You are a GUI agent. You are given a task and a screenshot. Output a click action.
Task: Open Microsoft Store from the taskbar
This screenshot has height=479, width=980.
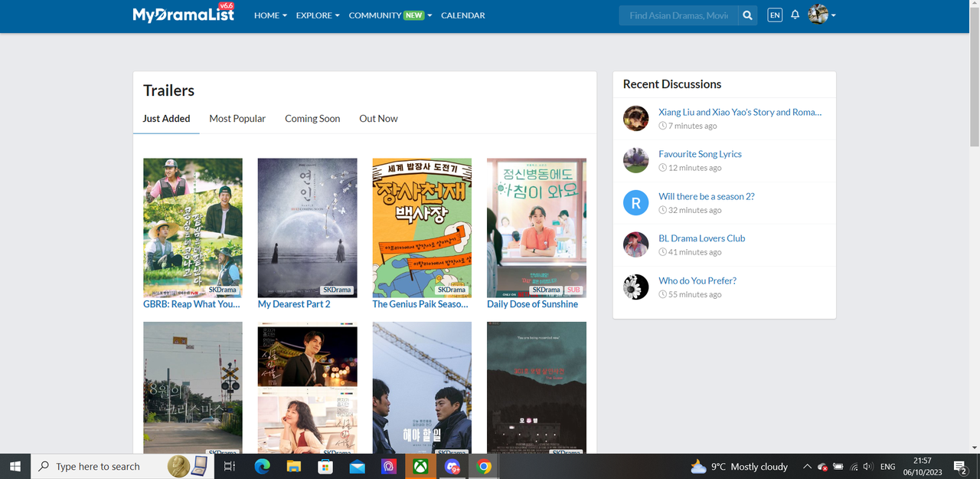(x=325, y=466)
